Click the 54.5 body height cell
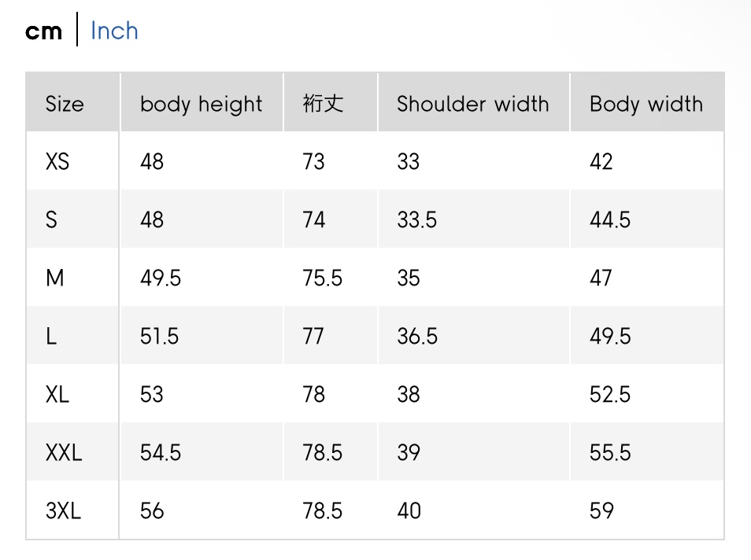The width and height of the screenshot is (751, 560). (161, 452)
